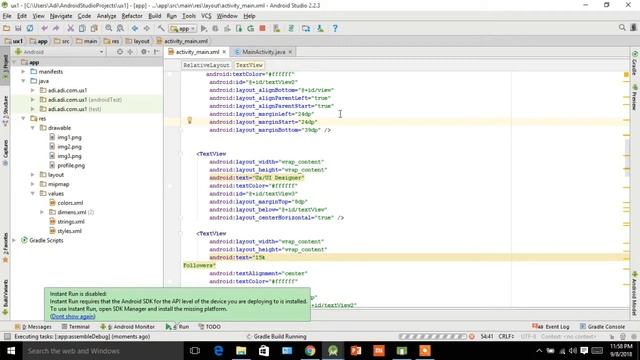Click the AVD Manager toolbar icon

277,28
